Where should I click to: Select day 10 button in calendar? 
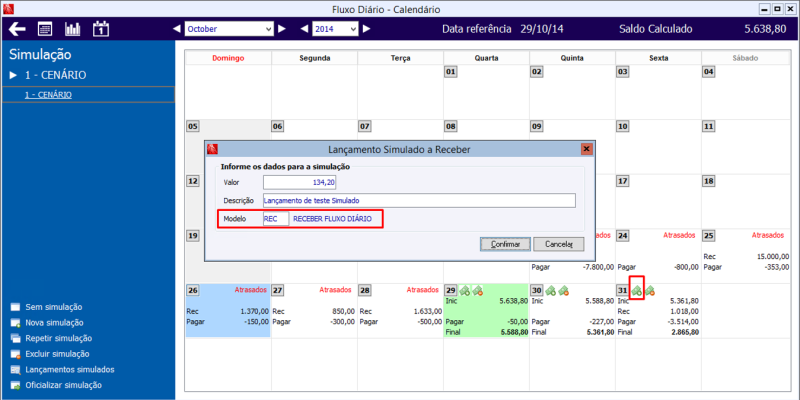[622, 126]
